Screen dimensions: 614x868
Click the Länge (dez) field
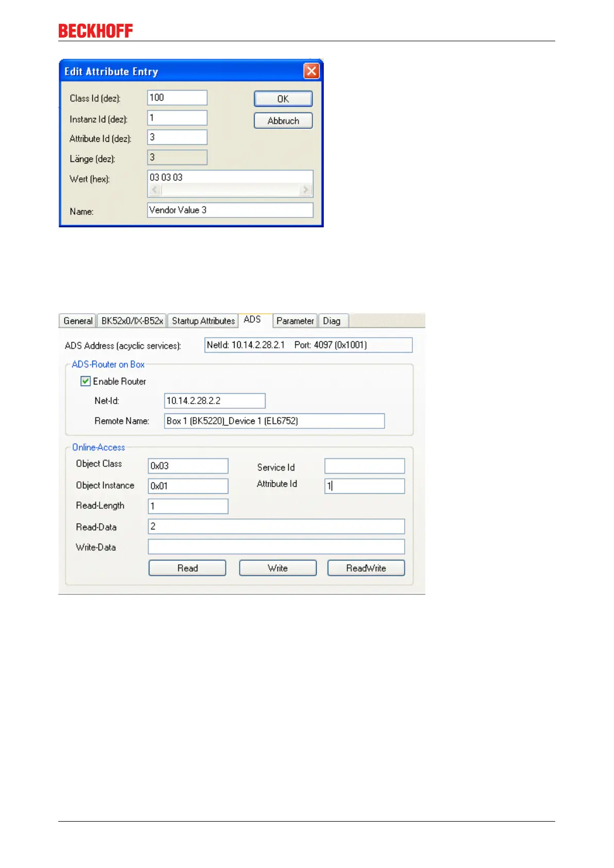[177, 157]
